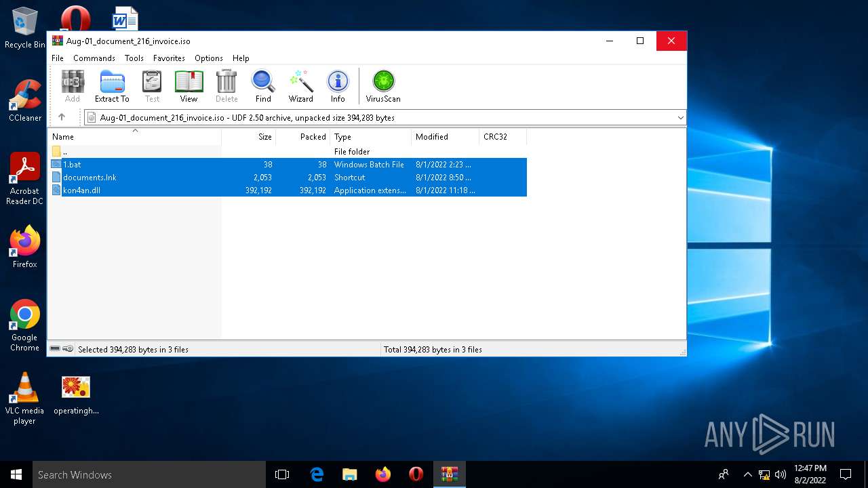Open the operatingh... image file on desktop
The height and width of the screenshot is (488, 868).
(x=76, y=394)
